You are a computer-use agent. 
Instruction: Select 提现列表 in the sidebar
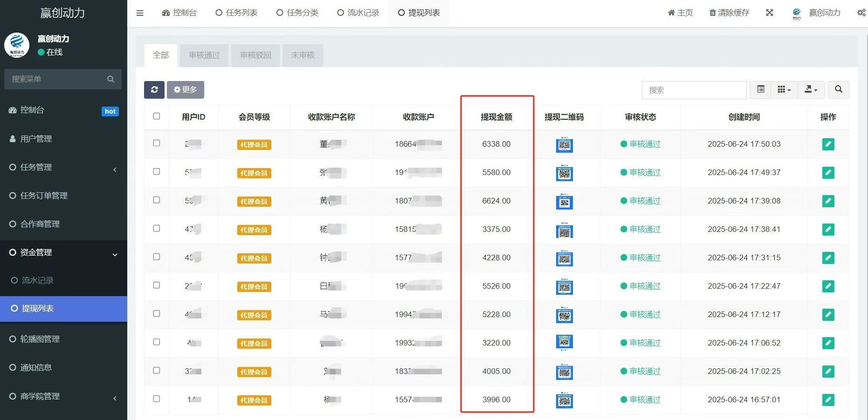(x=63, y=309)
